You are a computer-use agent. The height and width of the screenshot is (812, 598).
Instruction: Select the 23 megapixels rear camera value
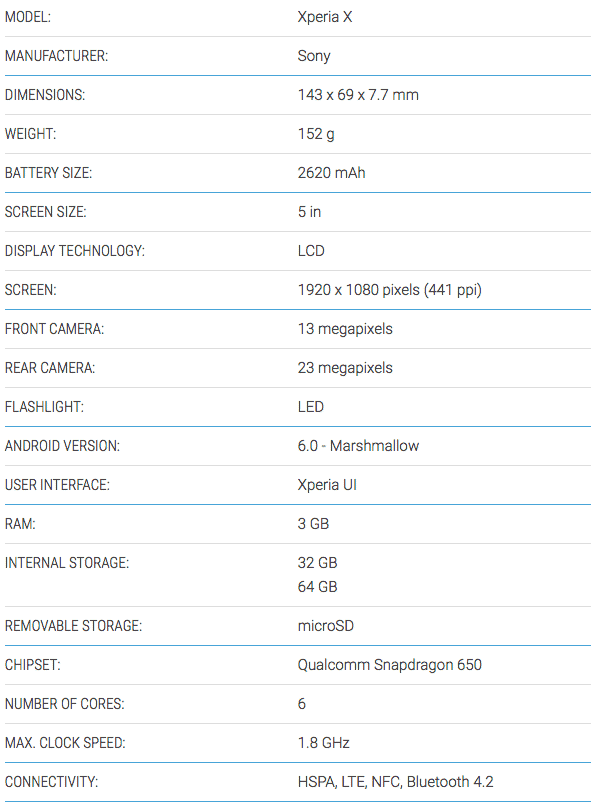(x=345, y=368)
